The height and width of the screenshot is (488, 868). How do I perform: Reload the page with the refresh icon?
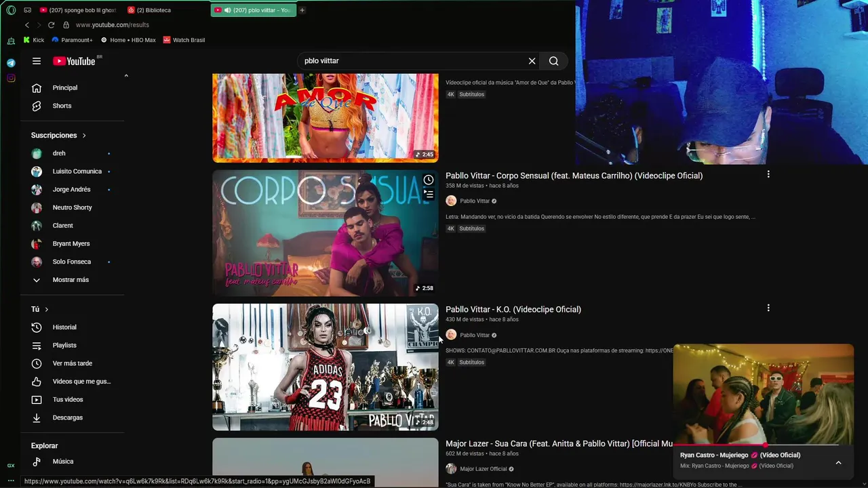[51, 25]
